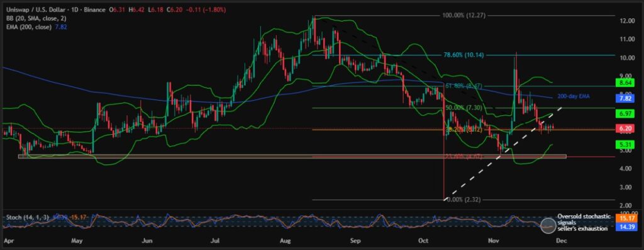Click the blue 7.82 EMA price tag

[x=625, y=98]
